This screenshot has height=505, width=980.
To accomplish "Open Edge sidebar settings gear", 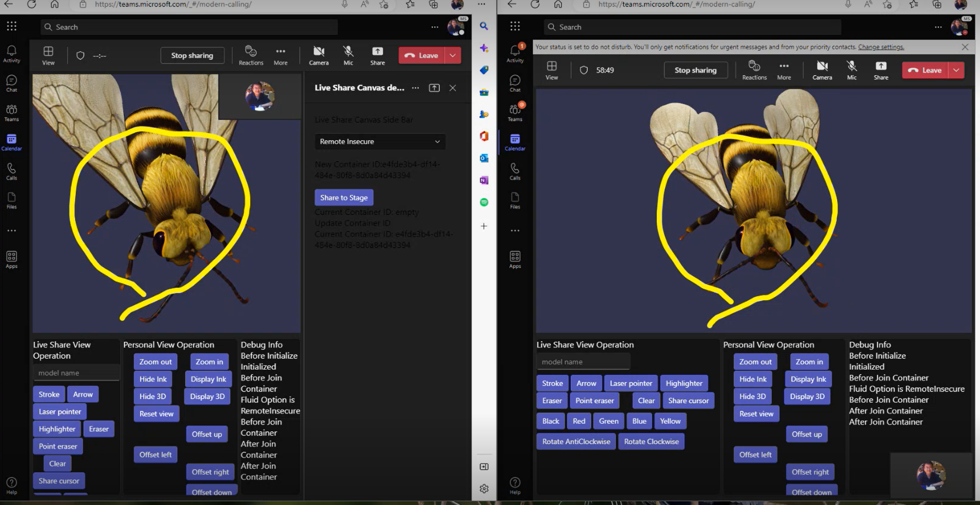I will [484, 489].
